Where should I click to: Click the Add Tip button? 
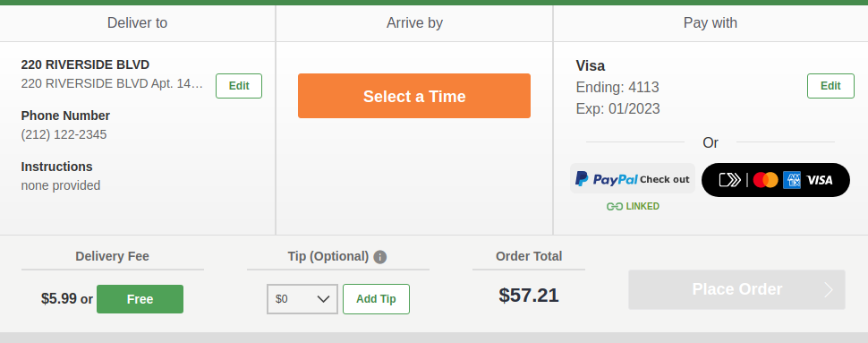pyautogui.click(x=376, y=299)
